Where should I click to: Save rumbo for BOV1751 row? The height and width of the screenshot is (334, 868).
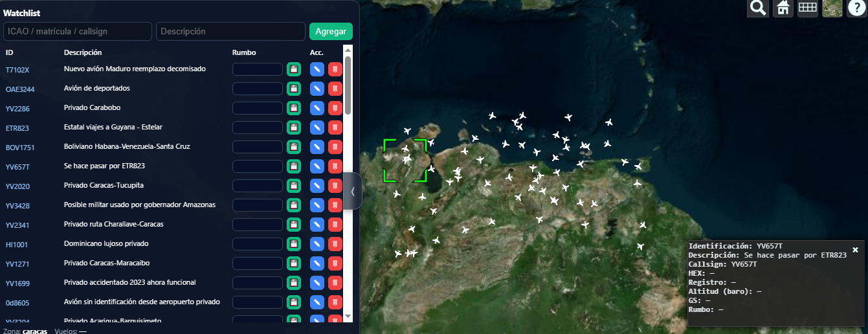point(294,147)
